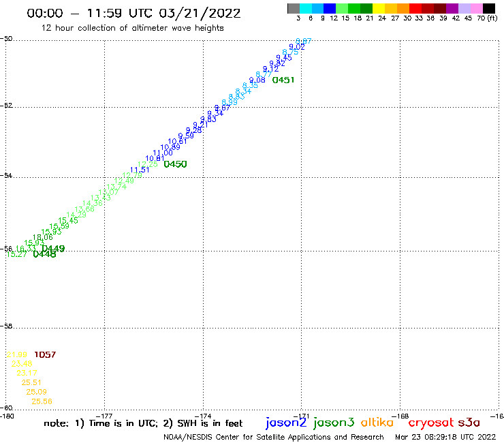Screen dimensions: 504x443
Task: Click the '00:00 – 11:59 UTC 03/21/2022' title
Action: pyautogui.click(x=133, y=14)
